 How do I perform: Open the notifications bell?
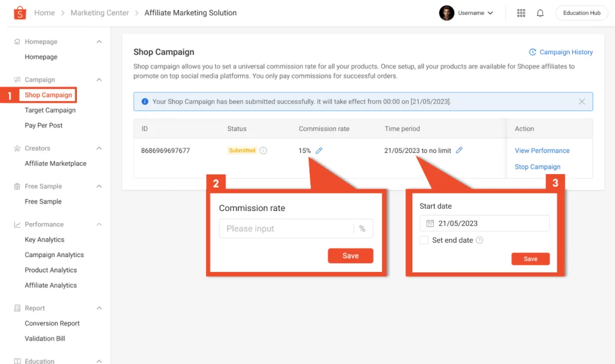[540, 13]
